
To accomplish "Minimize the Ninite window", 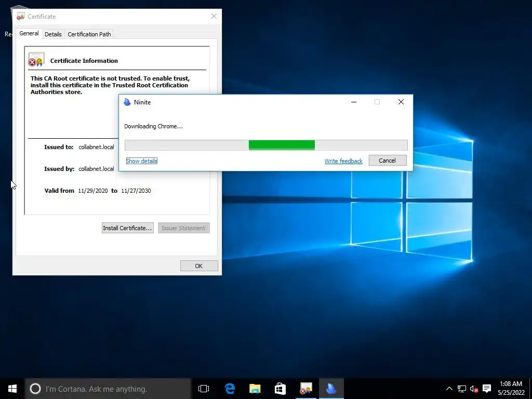I will 354,102.
